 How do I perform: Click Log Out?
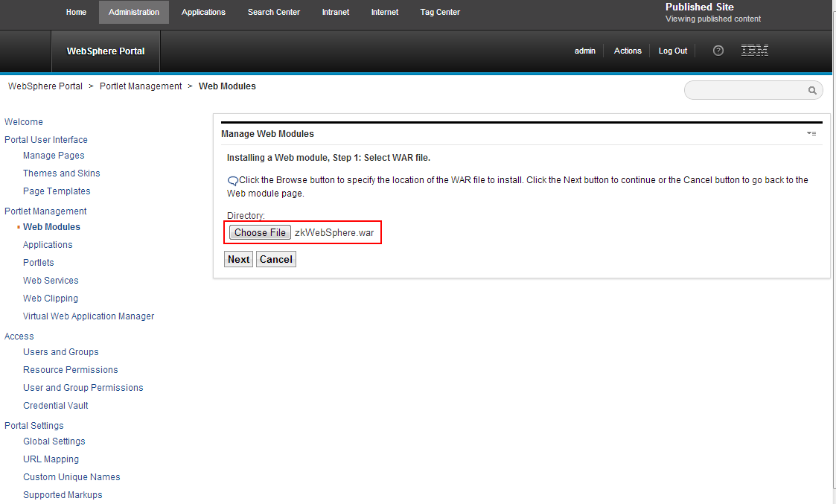pos(673,51)
